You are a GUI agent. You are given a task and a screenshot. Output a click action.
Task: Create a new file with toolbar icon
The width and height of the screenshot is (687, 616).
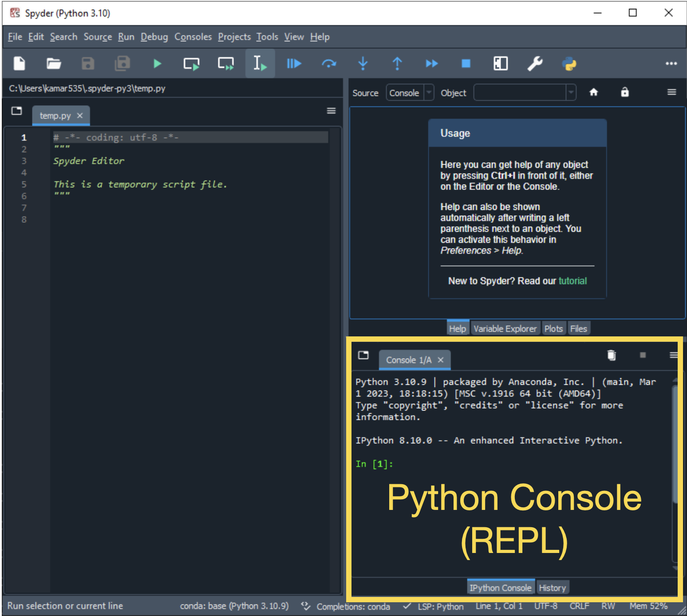click(x=19, y=63)
